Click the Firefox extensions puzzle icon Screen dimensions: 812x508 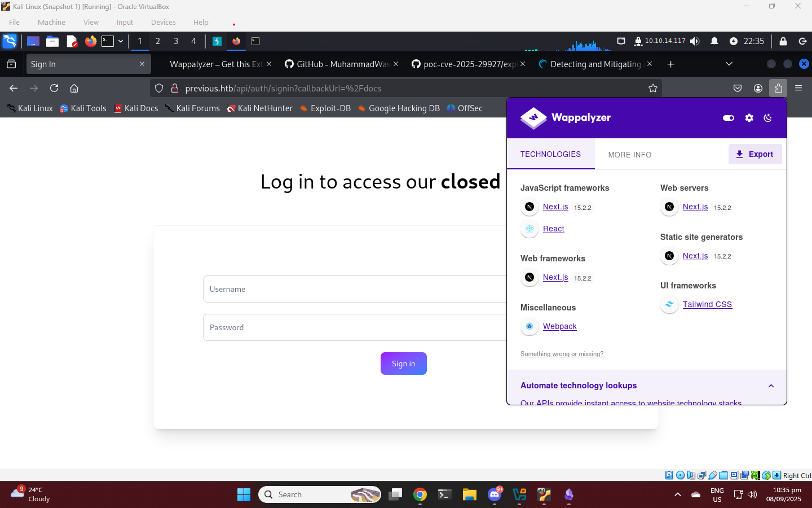point(778,88)
